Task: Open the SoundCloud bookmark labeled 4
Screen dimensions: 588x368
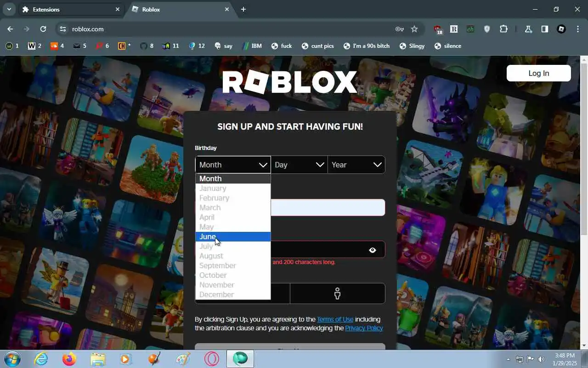Action: pyautogui.click(x=57, y=46)
